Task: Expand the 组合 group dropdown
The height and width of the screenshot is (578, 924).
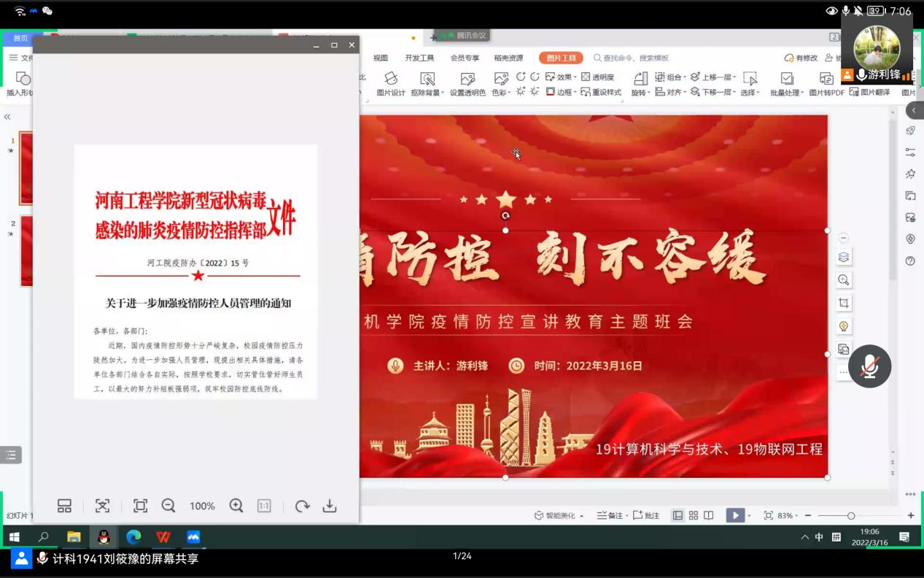Action: (670, 77)
